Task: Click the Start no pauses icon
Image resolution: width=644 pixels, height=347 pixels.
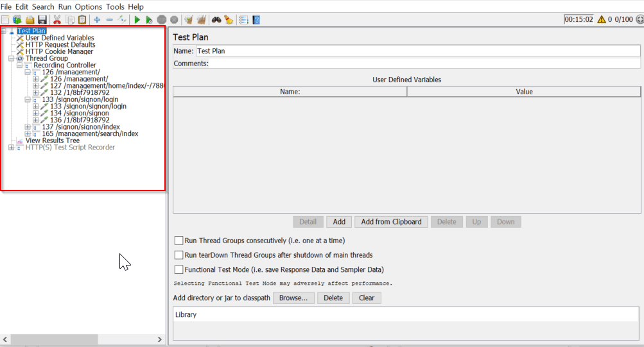Action: tap(149, 20)
